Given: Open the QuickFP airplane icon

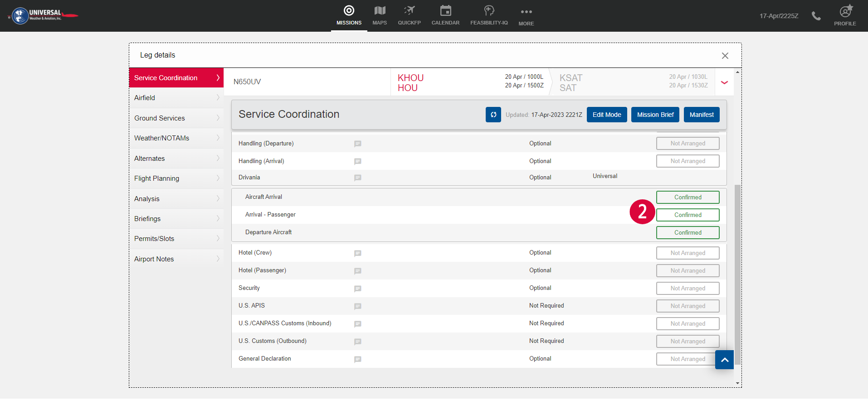Looking at the screenshot, I should tap(410, 11).
